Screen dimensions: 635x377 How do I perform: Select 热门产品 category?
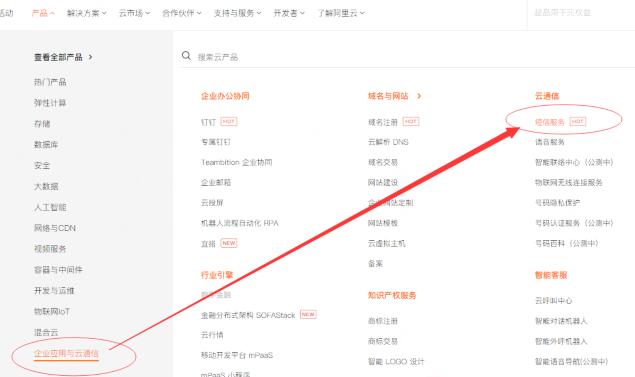50,82
